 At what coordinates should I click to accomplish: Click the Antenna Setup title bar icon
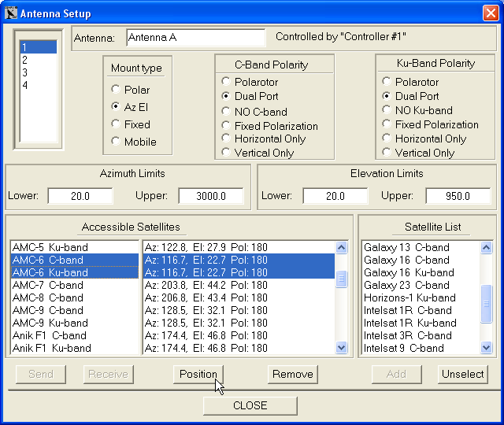coord(11,13)
